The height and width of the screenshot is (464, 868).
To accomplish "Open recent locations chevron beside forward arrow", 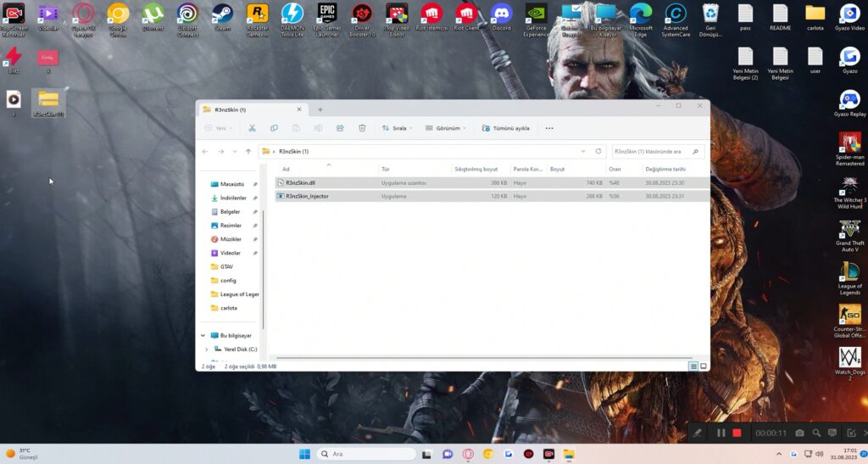I will click(235, 151).
